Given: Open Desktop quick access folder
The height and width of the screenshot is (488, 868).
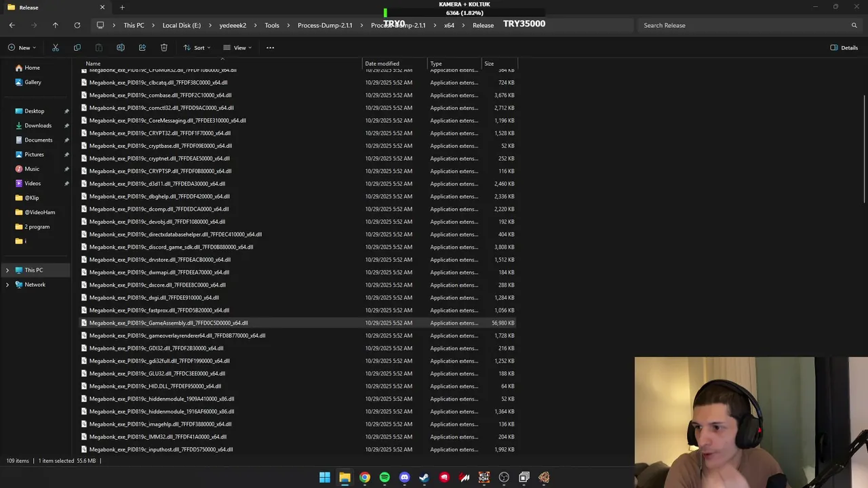Looking at the screenshot, I should [35, 111].
